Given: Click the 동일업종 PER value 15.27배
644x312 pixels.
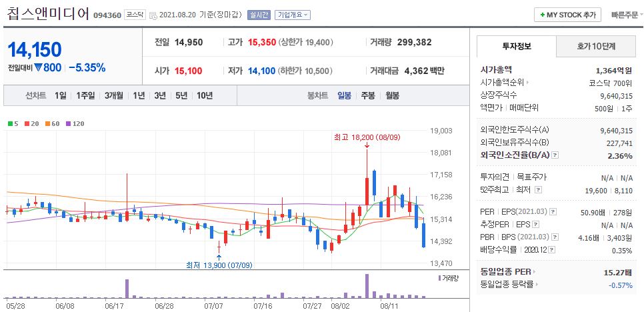Looking at the screenshot, I should click(x=618, y=272).
